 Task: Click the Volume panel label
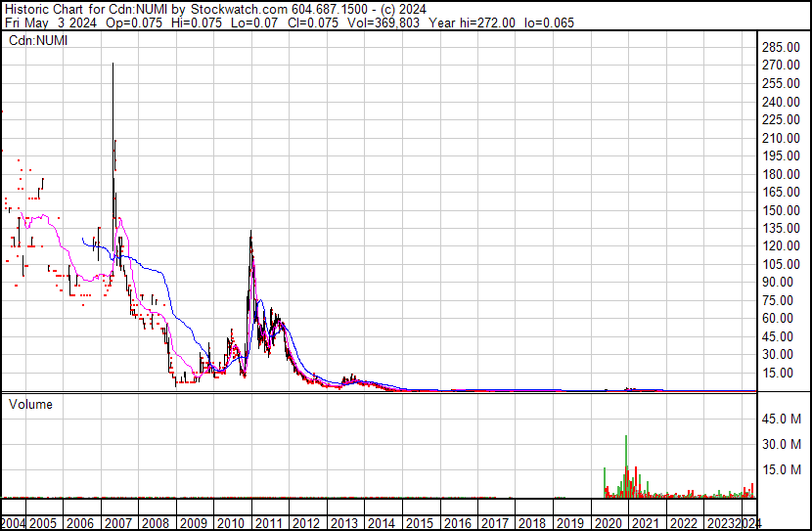[x=31, y=404]
